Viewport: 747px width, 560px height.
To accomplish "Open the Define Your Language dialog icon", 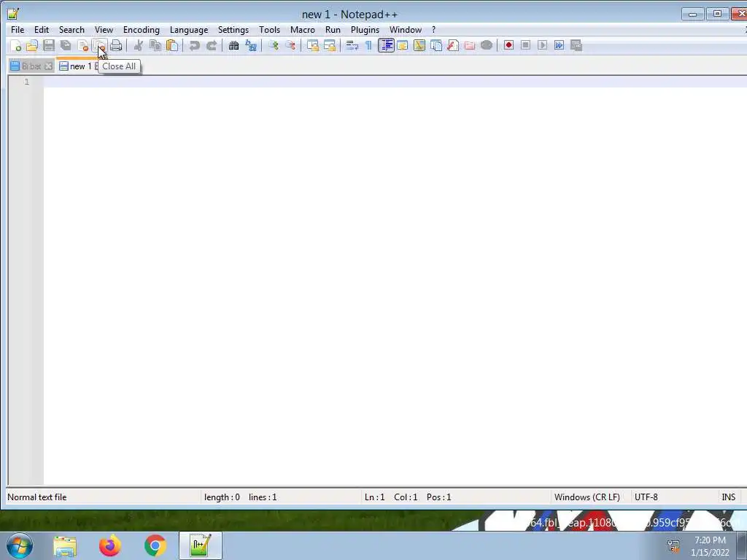I will (x=403, y=45).
